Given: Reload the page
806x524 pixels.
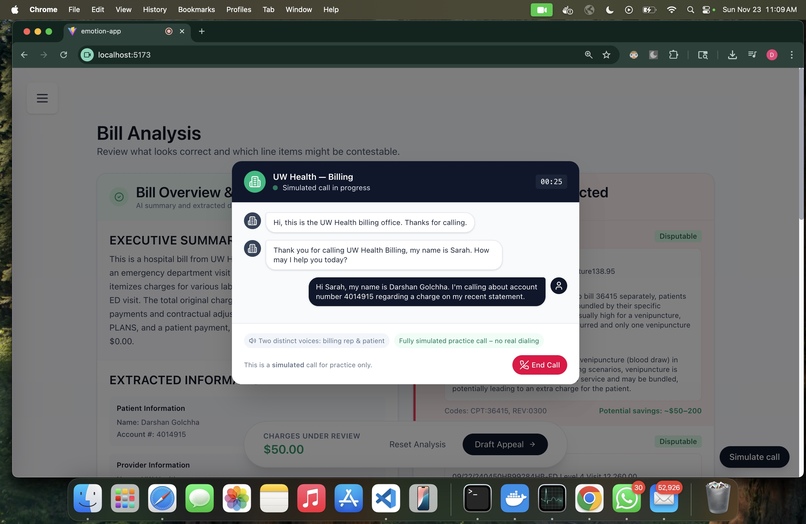Looking at the screenshot, I should pyautogui.click(x=63, y=55).
